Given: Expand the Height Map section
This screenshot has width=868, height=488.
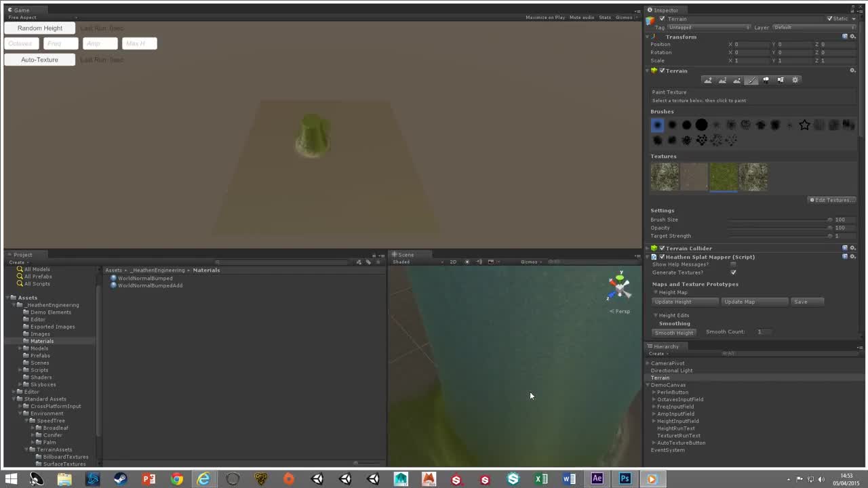Looking at the screenshot, I should pos(655,292).
